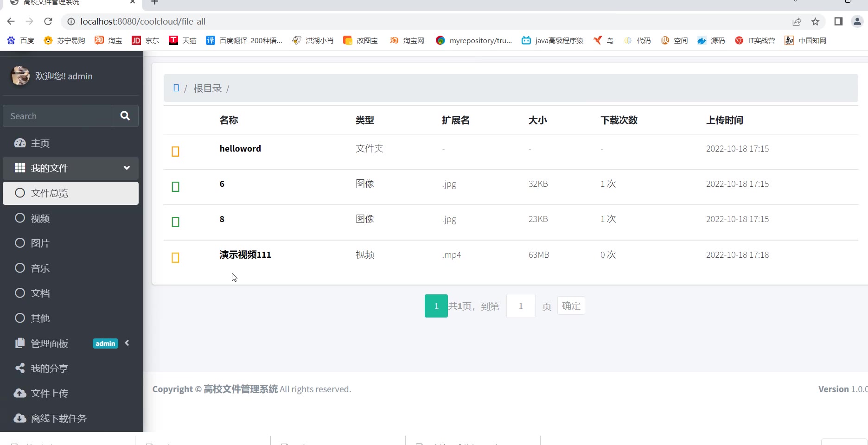Open the browser profile menu
Image resolution: width=868 pixels, height=445 pixels.
pos(857,22)
